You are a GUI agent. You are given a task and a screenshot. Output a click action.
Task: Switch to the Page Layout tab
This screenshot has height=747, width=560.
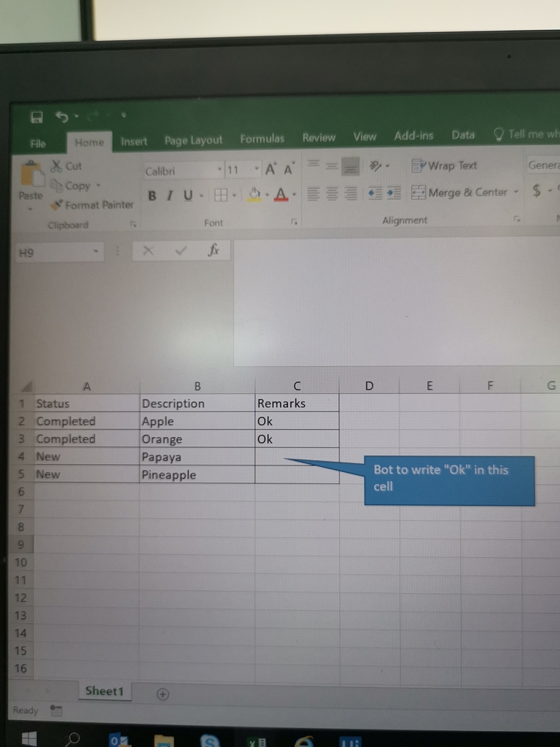[193, 140]
